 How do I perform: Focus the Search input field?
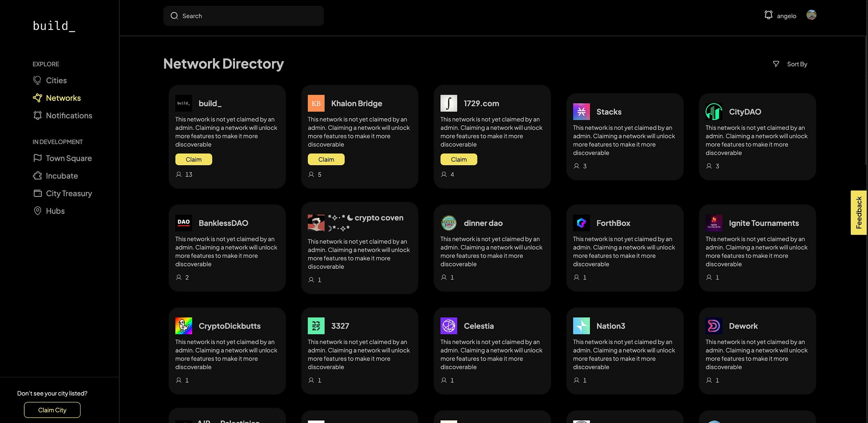(243, 16)
